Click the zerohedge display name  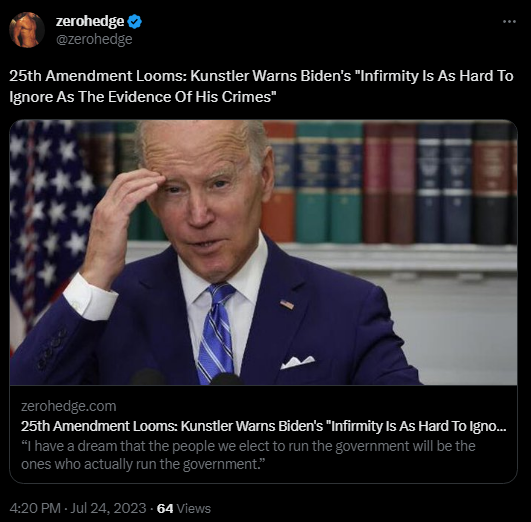coord(90,21)
